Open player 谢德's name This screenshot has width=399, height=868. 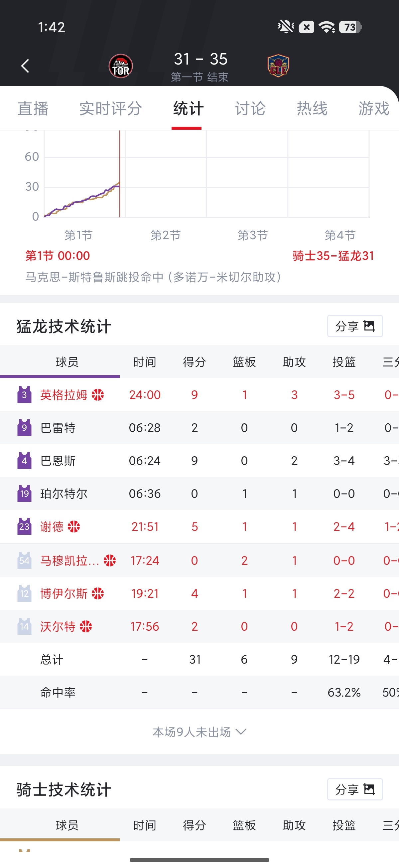coord(52,527)
